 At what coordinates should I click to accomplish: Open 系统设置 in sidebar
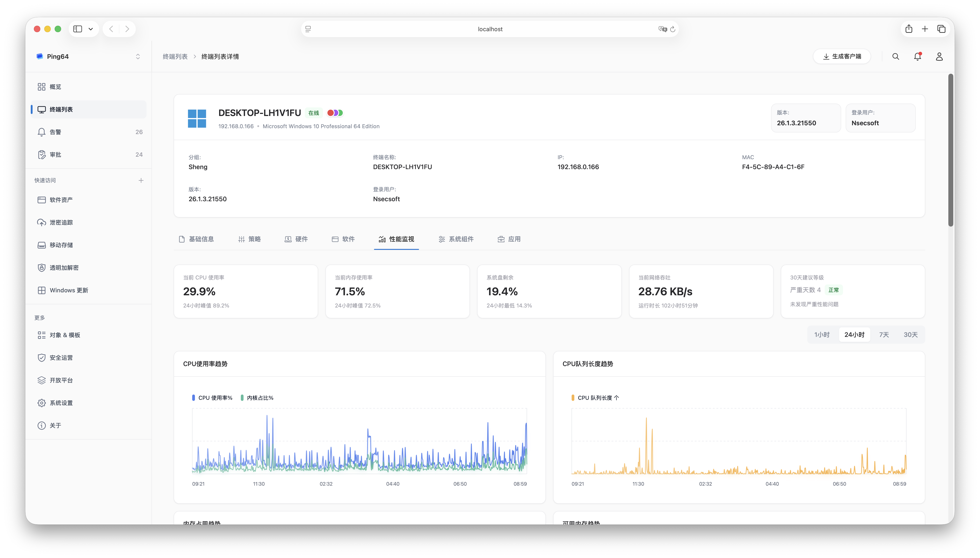point(61,403)
